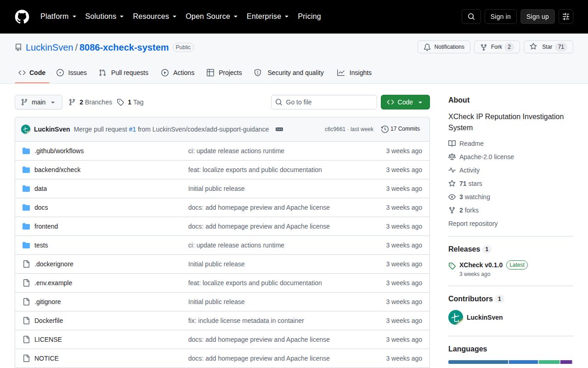Screen dimensions: 588x368
Task: Open the 17 Commits history link
Action: click(401, 129)
